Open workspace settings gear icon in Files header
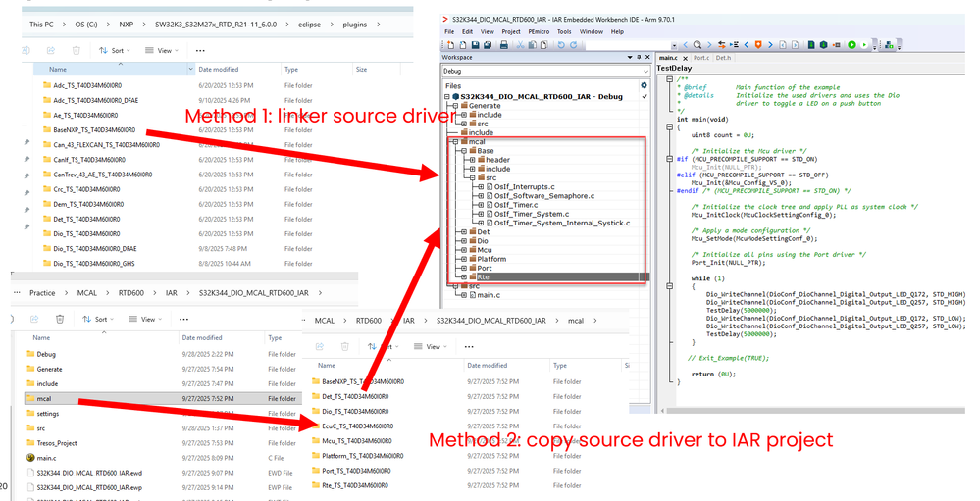This screenshot has height=501, width=980. (644, 85)
